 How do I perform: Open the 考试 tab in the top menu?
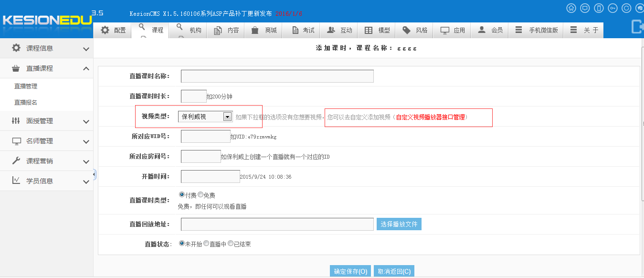click(x=304, y=30)
